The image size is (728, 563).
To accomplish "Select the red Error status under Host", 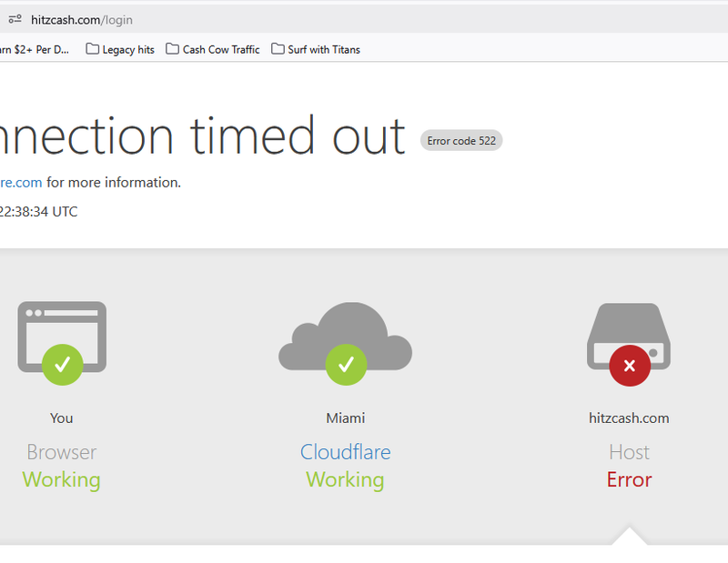I will (x=629, y=479).
